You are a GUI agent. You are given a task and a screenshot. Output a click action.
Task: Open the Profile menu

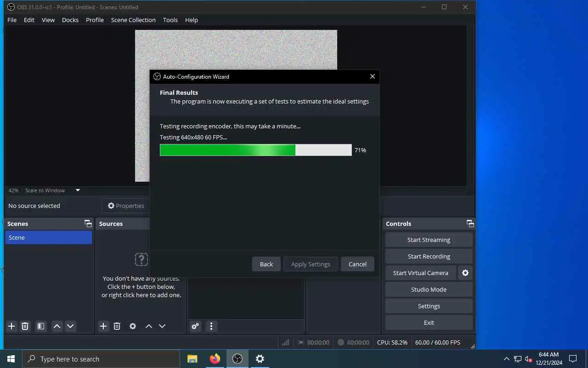click(x=95, y=20)
